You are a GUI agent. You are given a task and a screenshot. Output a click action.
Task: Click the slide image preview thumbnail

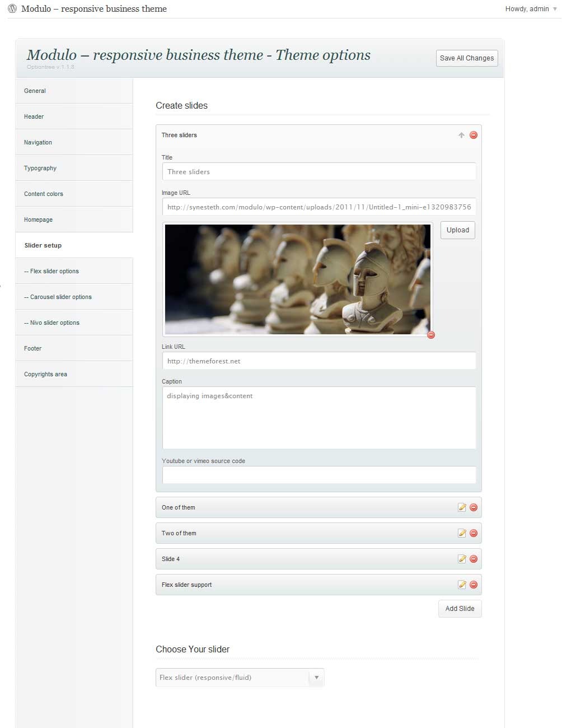(x=298, y=279)
